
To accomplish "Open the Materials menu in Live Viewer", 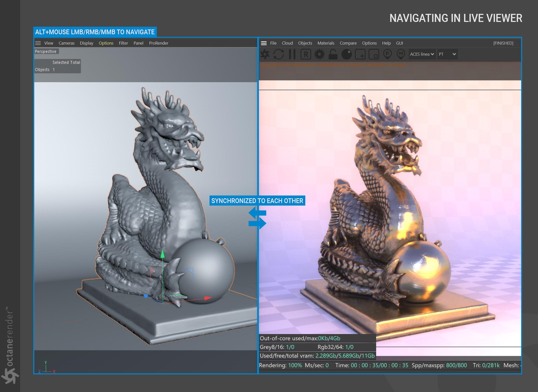I will coord(326,43).
